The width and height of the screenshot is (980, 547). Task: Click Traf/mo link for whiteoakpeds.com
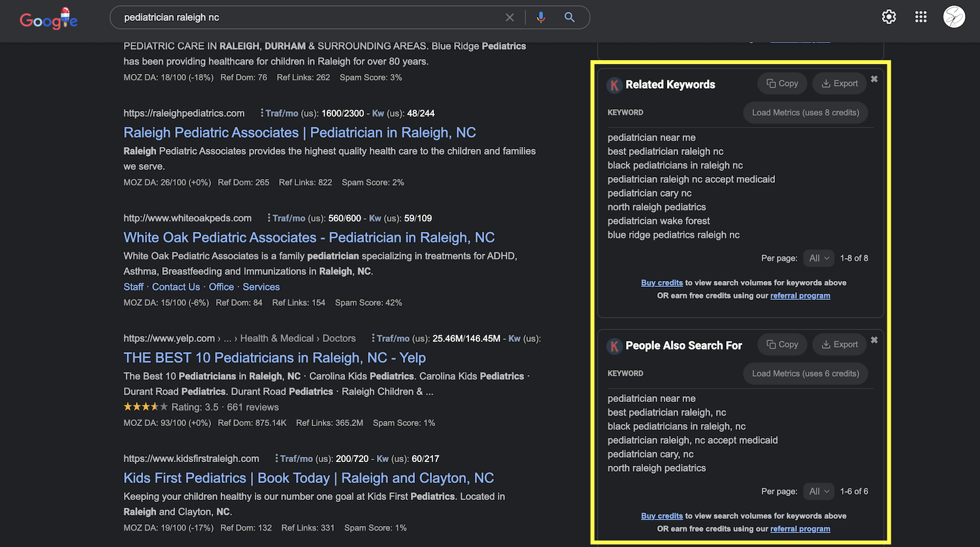tap(289, 218)
